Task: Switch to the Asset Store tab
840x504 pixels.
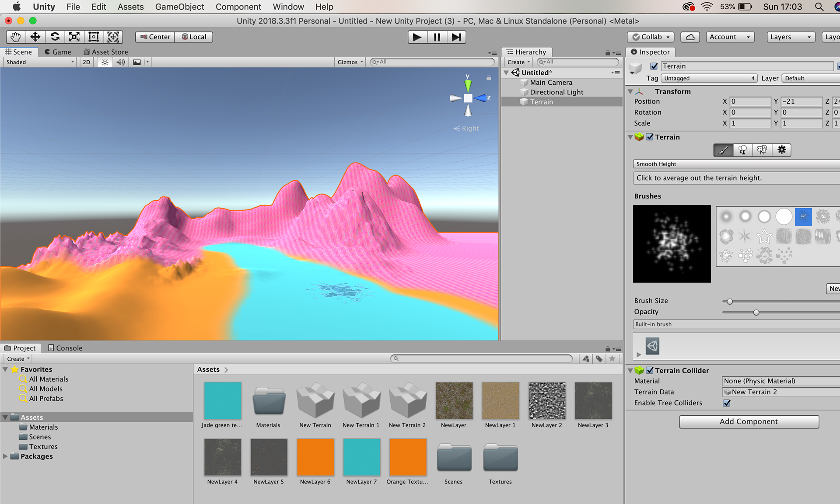Action: click(x=105, y=52)
